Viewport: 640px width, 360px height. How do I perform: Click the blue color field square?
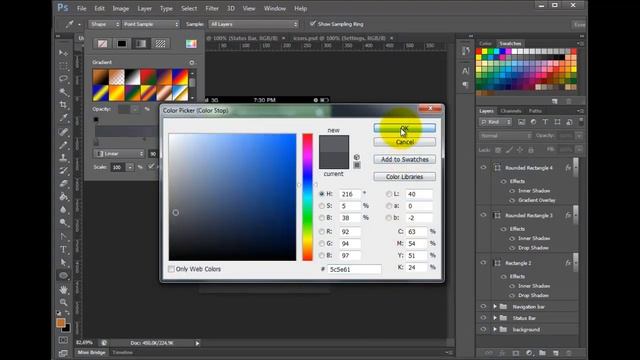(x=233, y=197)
